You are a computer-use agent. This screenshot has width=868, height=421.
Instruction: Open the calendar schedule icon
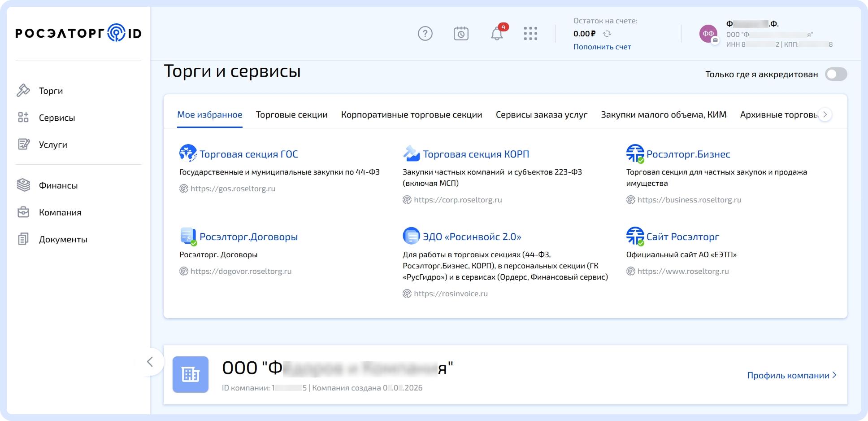point(461,34)
